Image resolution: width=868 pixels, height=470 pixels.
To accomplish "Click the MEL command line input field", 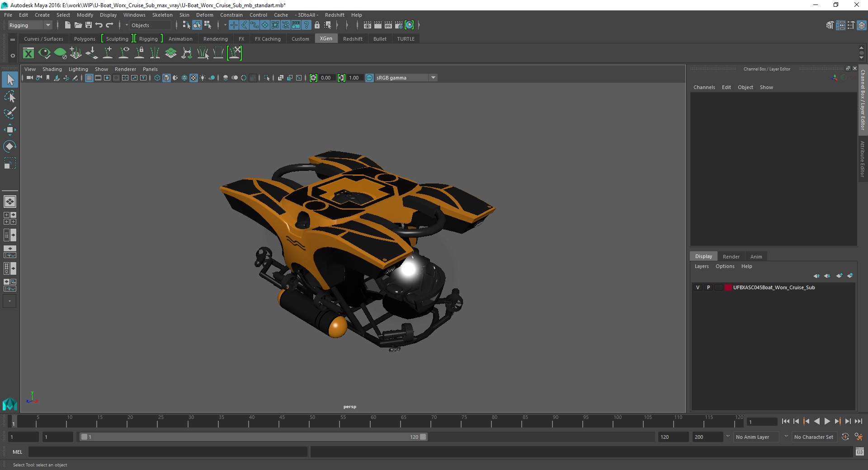I will pyautogui.click(x=168, y=452).
